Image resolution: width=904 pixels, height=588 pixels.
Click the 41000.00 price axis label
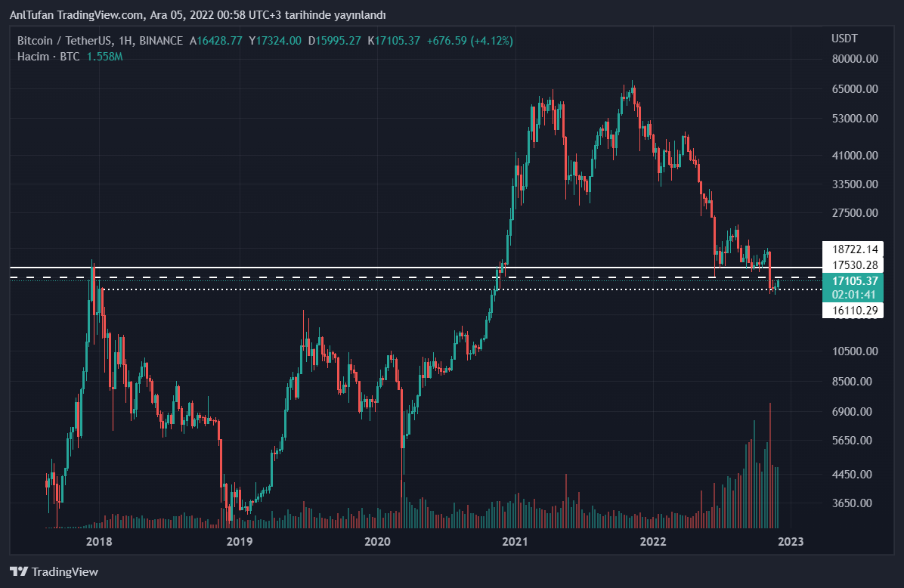tap(855, 155)
